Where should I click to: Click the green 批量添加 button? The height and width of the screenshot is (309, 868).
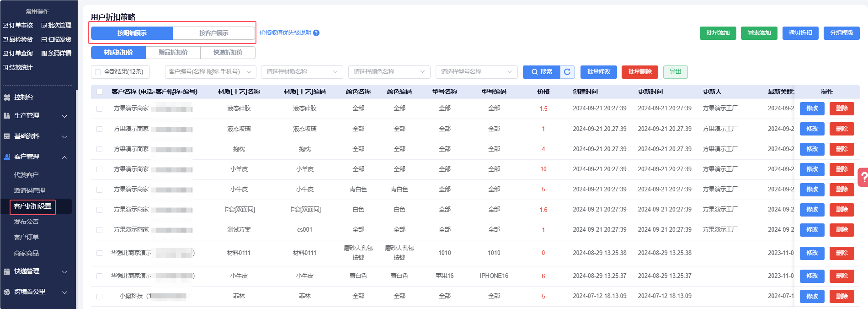click(x=718, y=33)
